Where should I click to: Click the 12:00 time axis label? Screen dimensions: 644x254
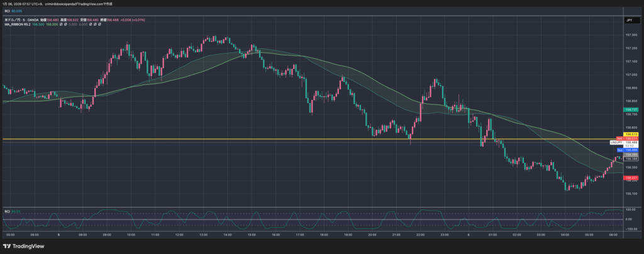coord(179,235)
